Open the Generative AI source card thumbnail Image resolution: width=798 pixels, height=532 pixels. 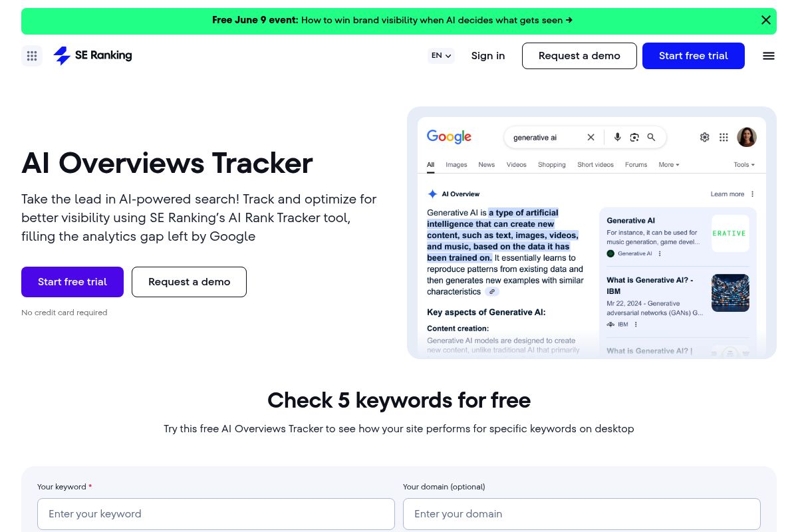coord(730,233)
